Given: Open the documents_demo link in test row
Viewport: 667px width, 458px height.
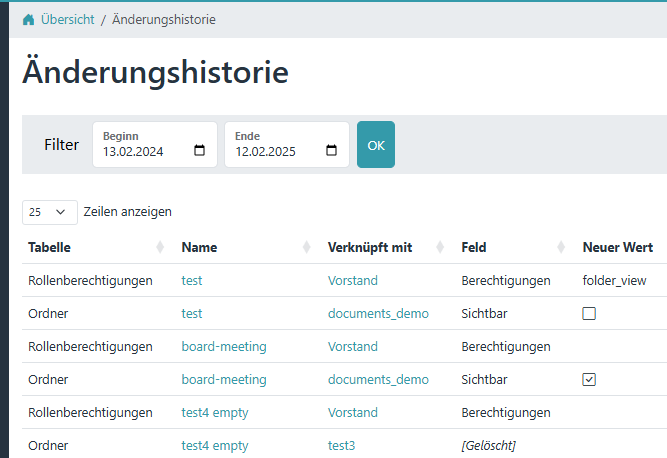Looking at the screenshot, I should pyautogui.click(x=378, y=313).
